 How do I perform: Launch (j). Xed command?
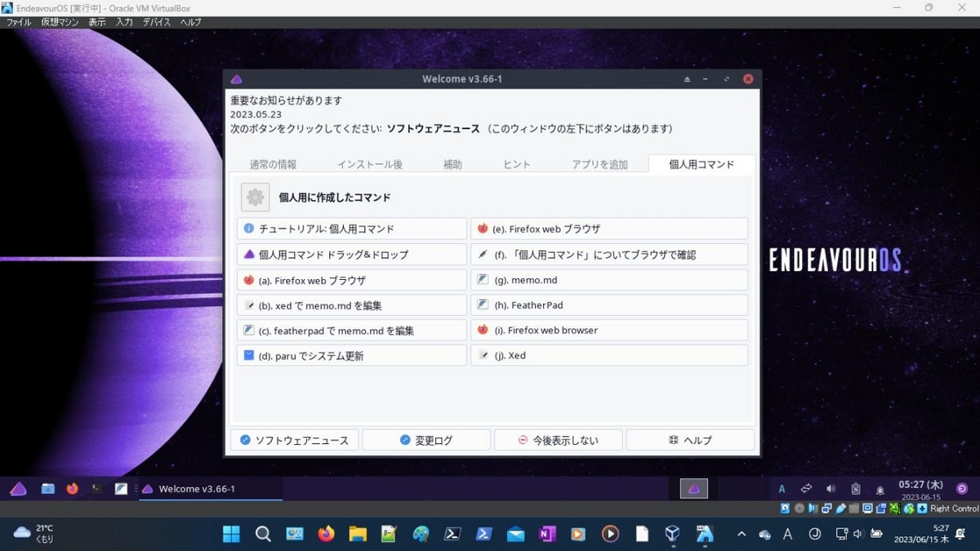609,356
